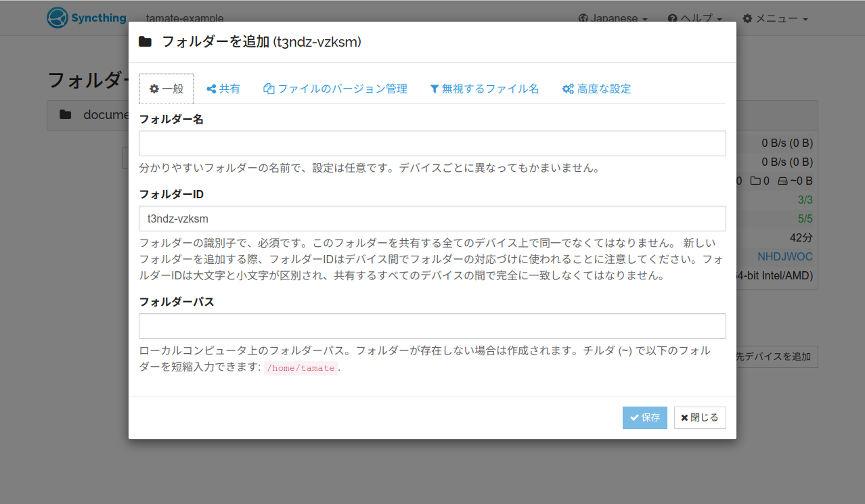Click the folder icon in dialog title

pyautogui.click(x=145, y=42)
